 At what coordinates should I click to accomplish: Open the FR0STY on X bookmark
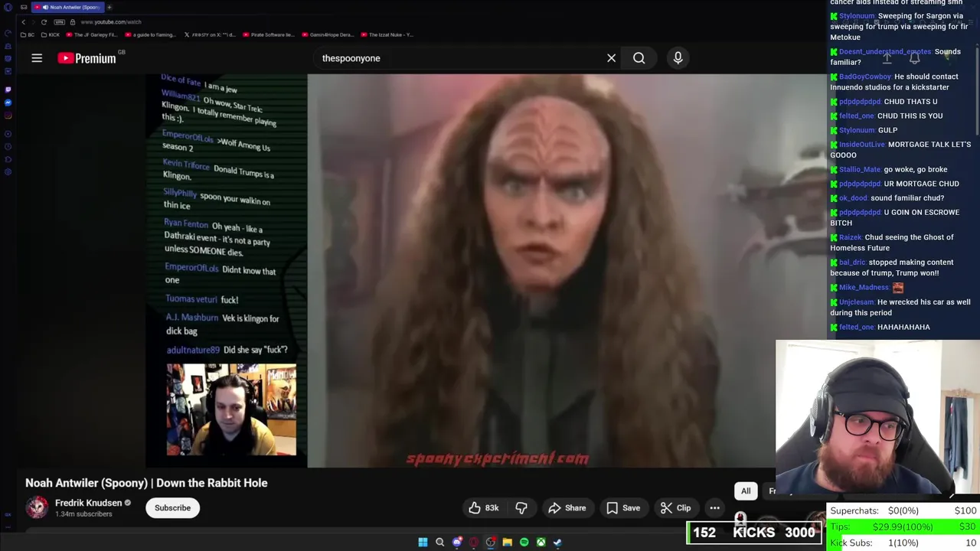pos(210,34)
